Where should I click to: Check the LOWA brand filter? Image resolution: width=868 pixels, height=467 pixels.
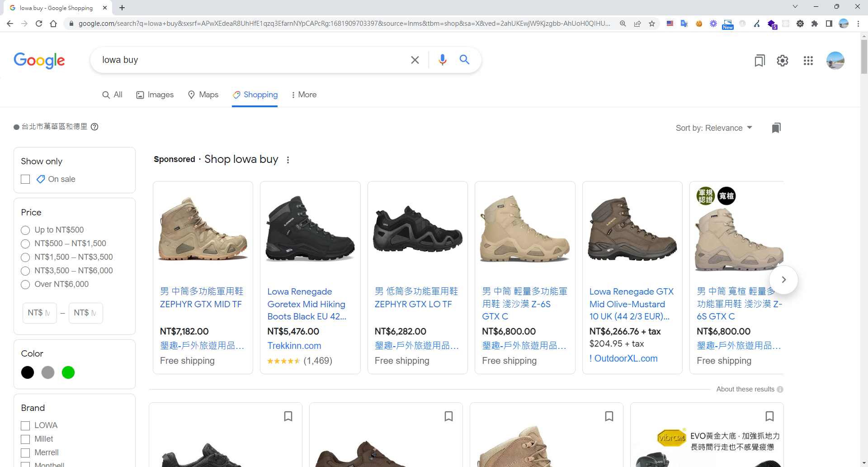[26, 425]
